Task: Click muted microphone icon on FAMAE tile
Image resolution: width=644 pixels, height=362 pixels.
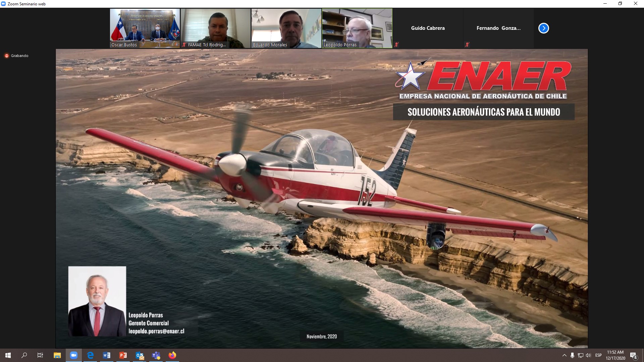Action: click(x=184, y=45)
